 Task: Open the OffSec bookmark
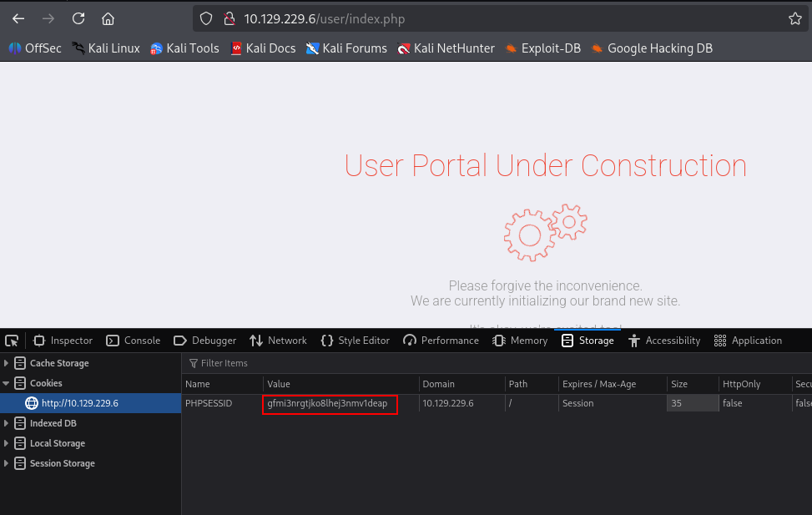pos(35,48)
